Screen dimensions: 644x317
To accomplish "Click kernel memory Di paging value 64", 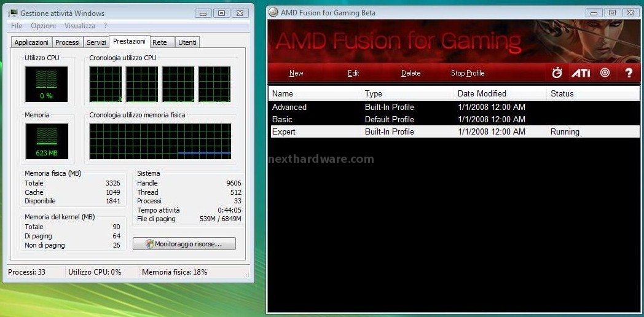I will click(x=116, y=236).
